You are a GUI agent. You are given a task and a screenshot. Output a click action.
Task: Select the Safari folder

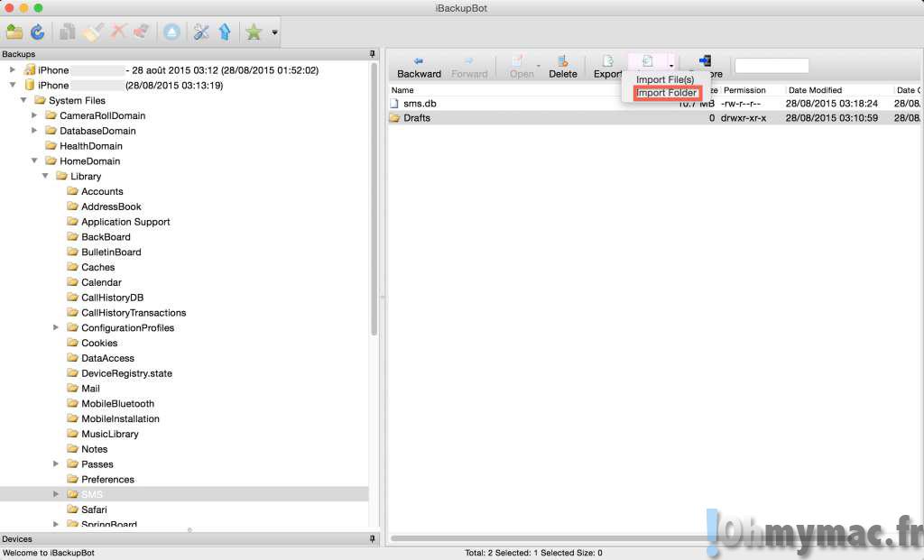[x=94, y=510]
